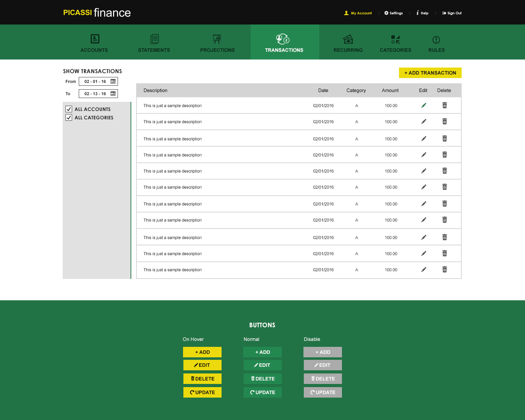
Task: Click the Picassi finance logo
Action: point(97,13)
